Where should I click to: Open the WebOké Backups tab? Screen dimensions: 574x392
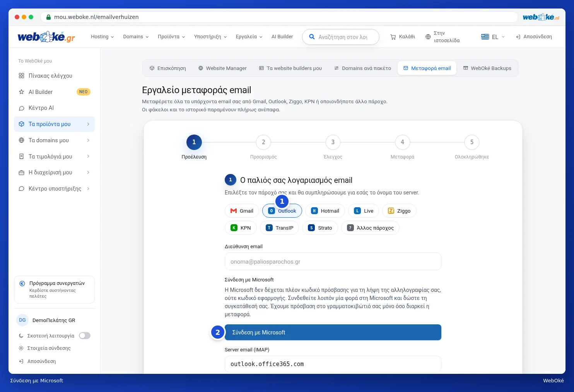(x=487, y=68)
